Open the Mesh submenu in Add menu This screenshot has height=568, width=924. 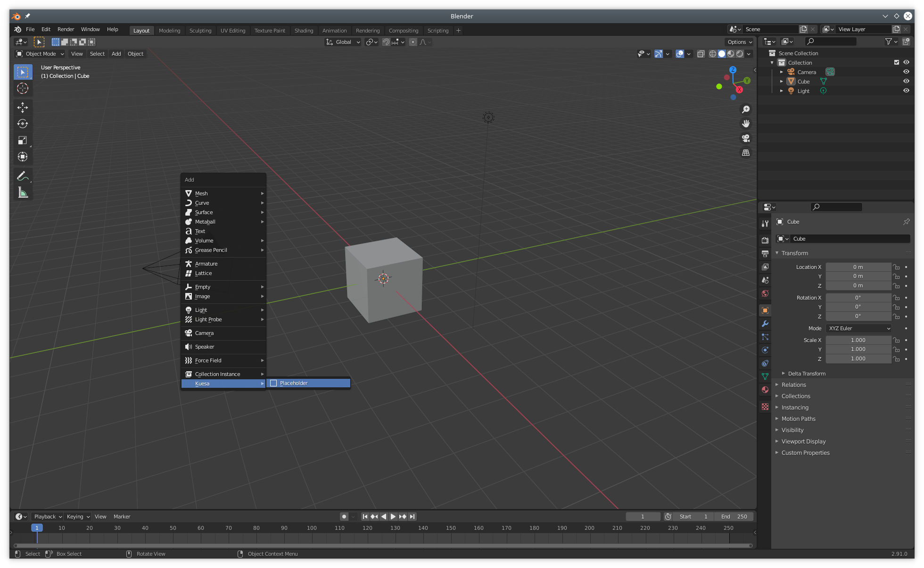pos(224,193)
